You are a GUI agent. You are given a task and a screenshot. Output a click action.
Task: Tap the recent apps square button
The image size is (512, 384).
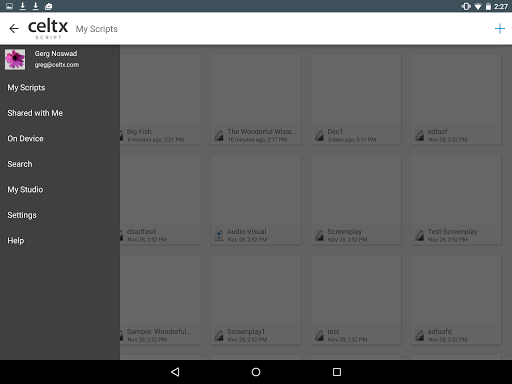point(337,372)
